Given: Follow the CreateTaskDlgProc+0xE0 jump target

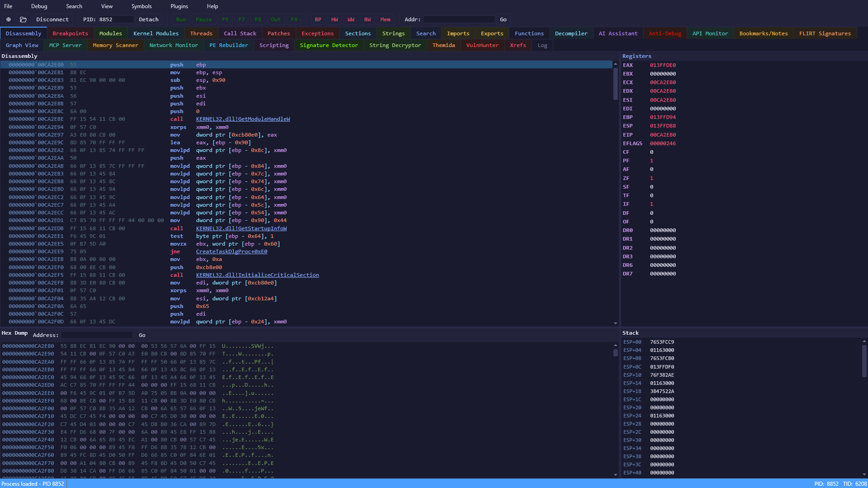Looking at the screenshot, I should click(x=231, y=251).
